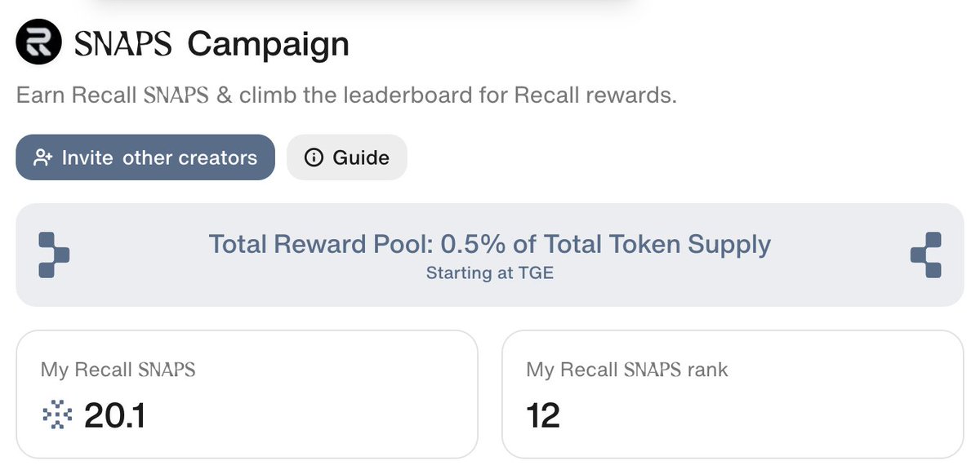
Task: Click the add-person icon in Invite button
Action: point(42,157)
